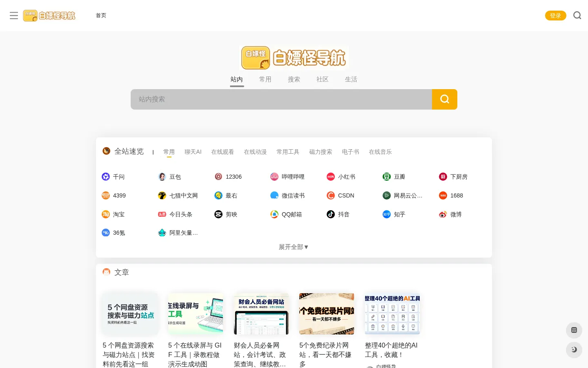
Task: Click the orange search submit button
Action: [x=445, y=99]
